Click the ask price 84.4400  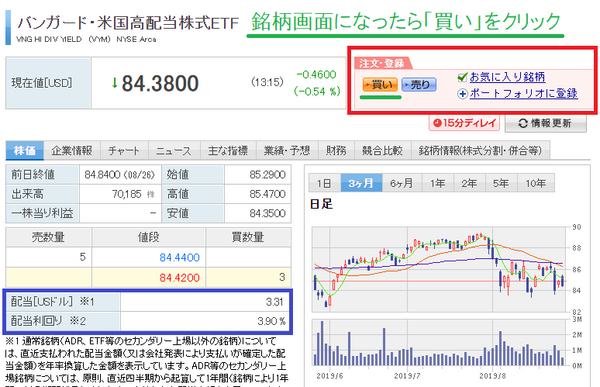[x=179, y=257]
